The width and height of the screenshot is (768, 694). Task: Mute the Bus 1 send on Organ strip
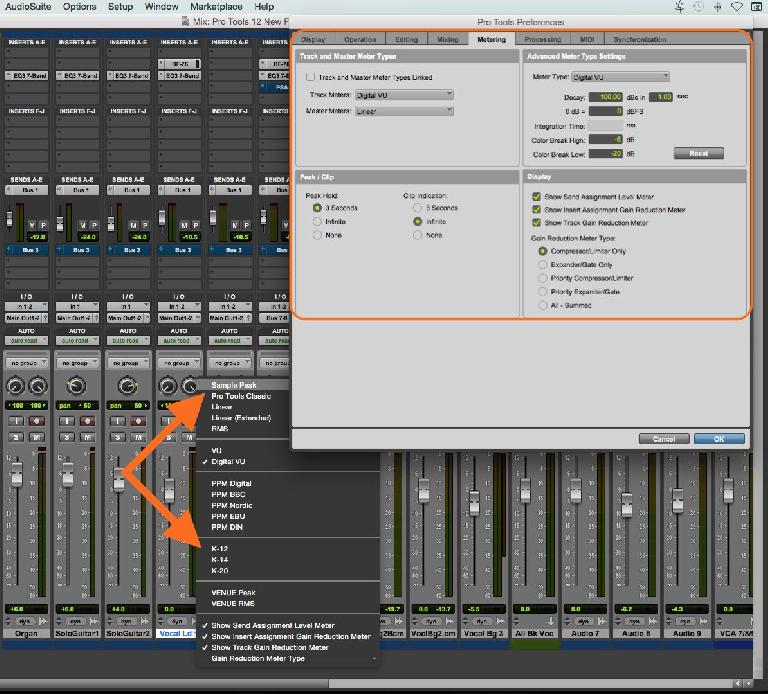tap(32, 225)
